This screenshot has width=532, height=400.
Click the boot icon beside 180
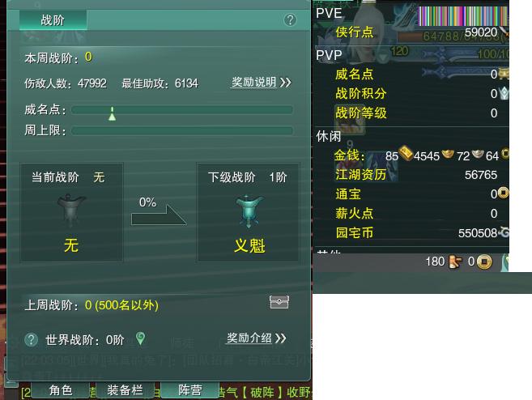click(455, 262)
